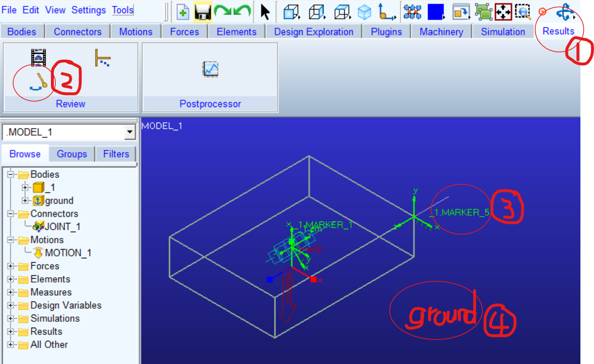Expand the Measures folder

(11, 292)
